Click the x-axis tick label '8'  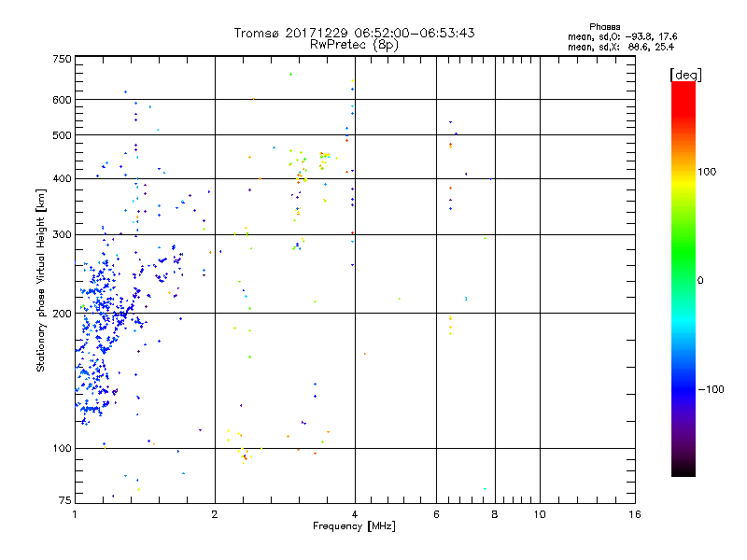coord(495,514)
